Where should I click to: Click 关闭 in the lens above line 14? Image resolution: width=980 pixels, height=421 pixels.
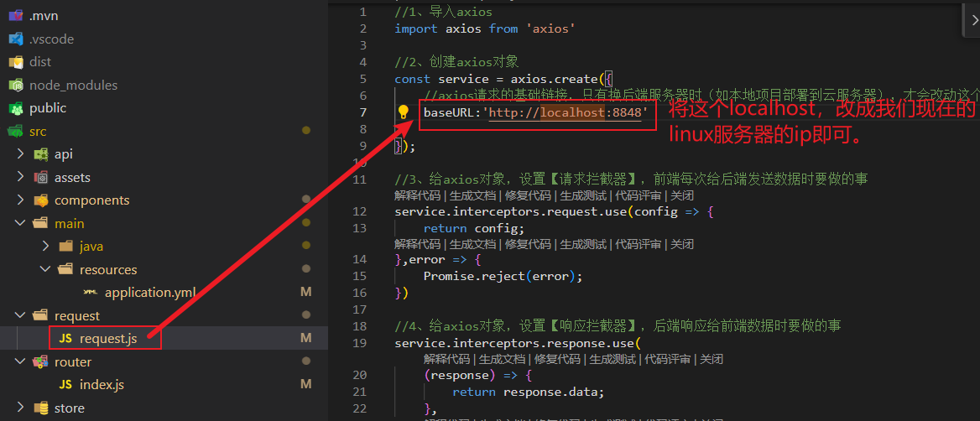[x=682, y=244]
